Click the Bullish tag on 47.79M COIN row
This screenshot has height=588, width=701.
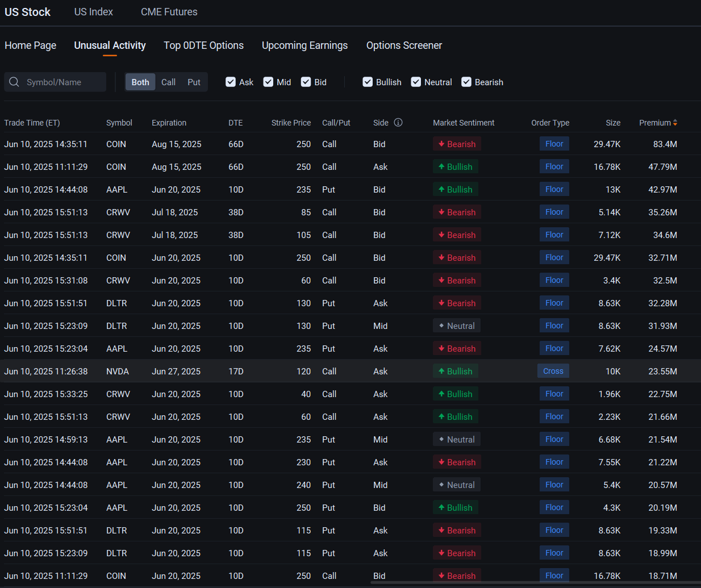click(x=455, y=166)
